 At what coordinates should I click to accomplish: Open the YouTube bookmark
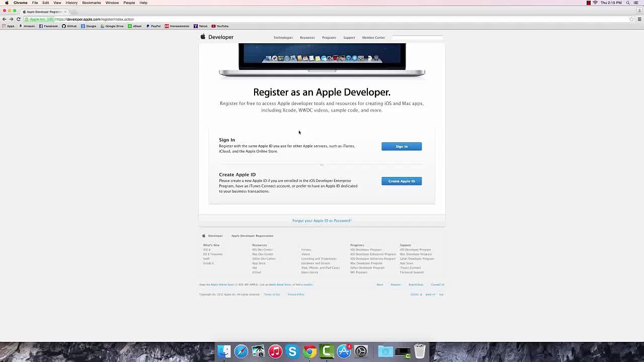(220, 26)
